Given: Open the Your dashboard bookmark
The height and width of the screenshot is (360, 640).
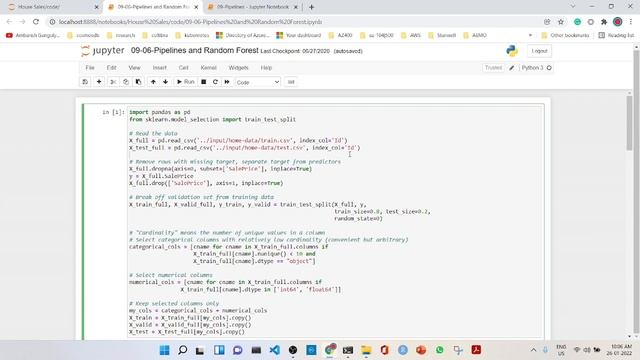Looking at the screenshot, I should (299, 36).
